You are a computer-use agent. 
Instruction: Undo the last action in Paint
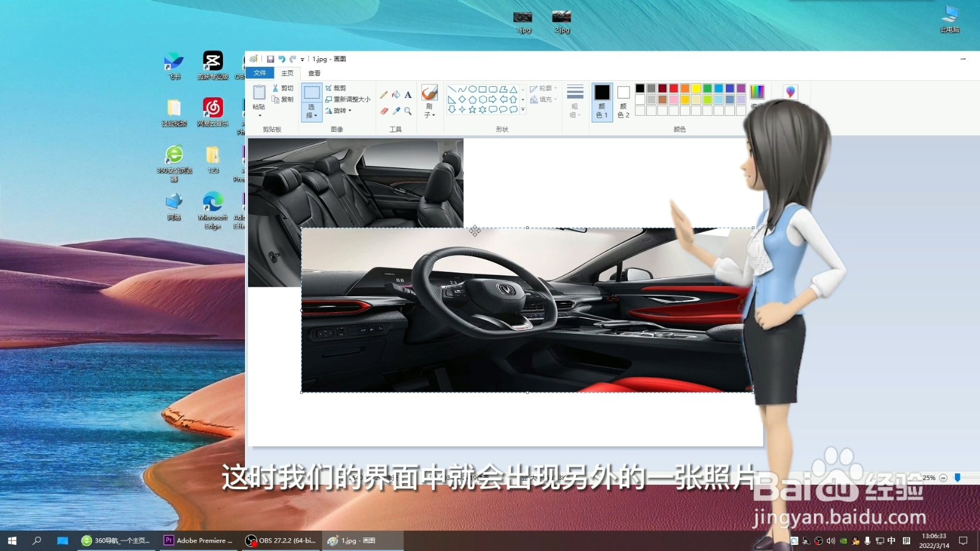pyautogui.click(x=281, y=59)
